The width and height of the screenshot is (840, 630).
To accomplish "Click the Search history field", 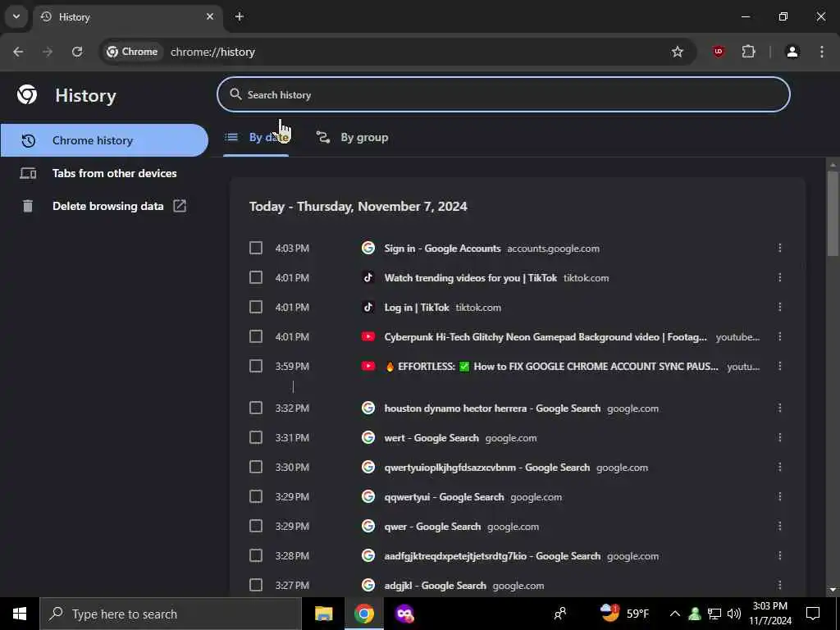I will pos(504,95).
